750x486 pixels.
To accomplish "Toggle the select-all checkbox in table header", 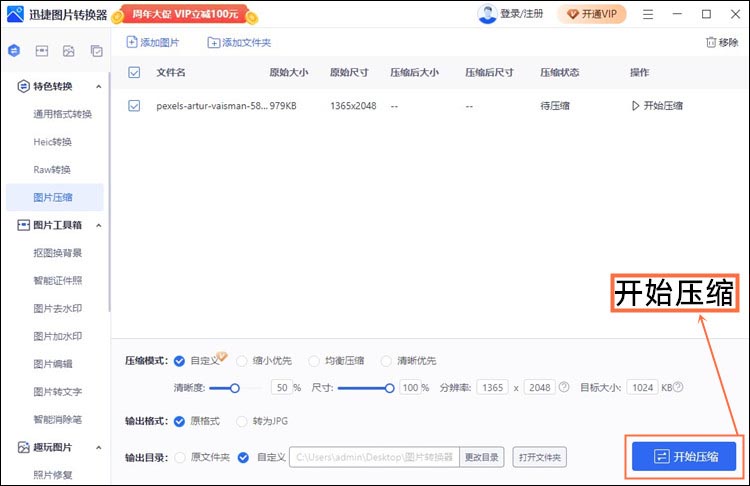I will click(134, 73).
